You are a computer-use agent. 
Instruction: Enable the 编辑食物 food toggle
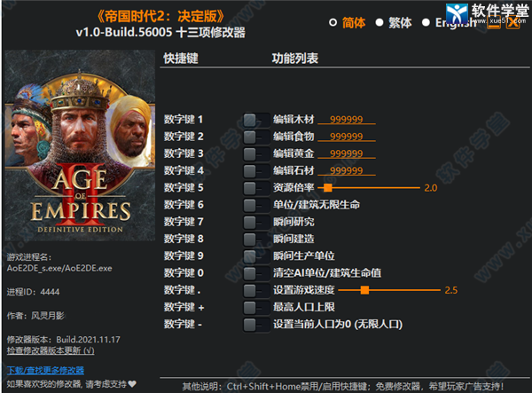pyautogui.click(x=256, y=137)
